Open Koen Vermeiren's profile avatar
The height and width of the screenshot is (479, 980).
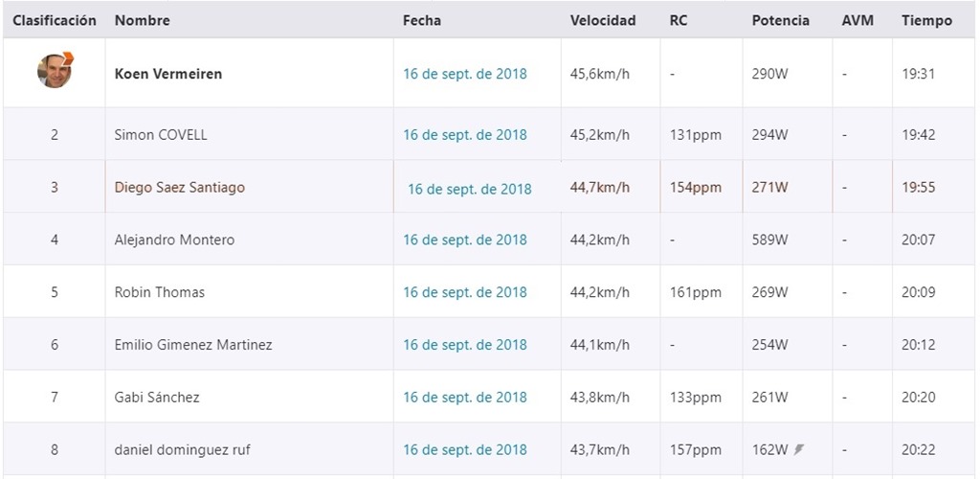point(55,70)
